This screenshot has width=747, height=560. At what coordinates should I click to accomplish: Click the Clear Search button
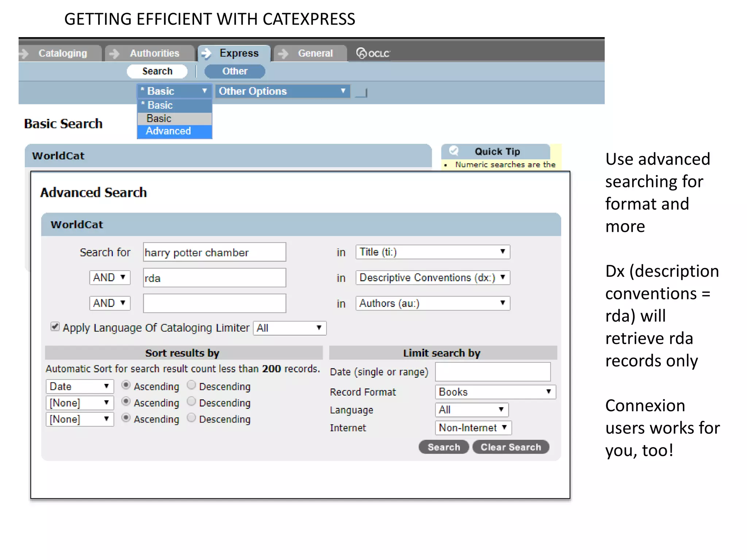point(511,447)
